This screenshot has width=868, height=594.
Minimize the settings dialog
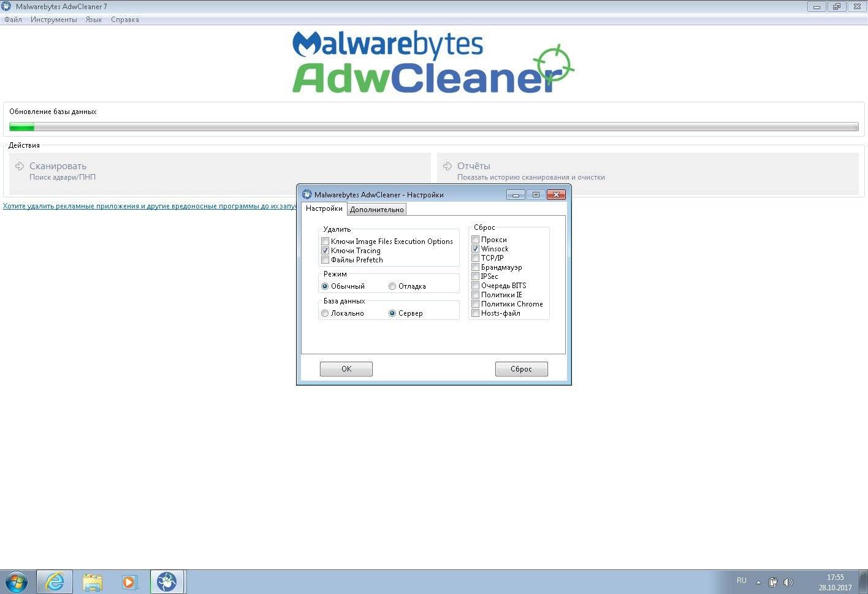(516, 195)
